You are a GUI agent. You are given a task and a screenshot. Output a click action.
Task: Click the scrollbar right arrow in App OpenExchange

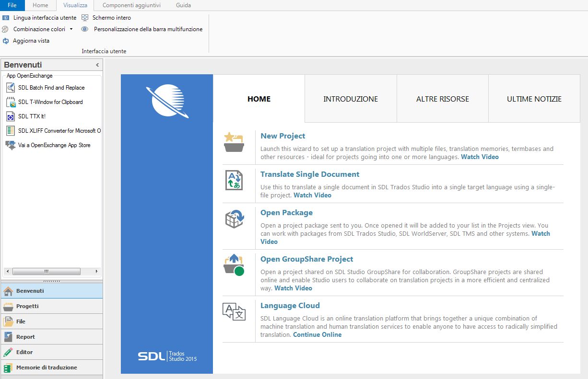pyautogui.click(x=96, y=271)
